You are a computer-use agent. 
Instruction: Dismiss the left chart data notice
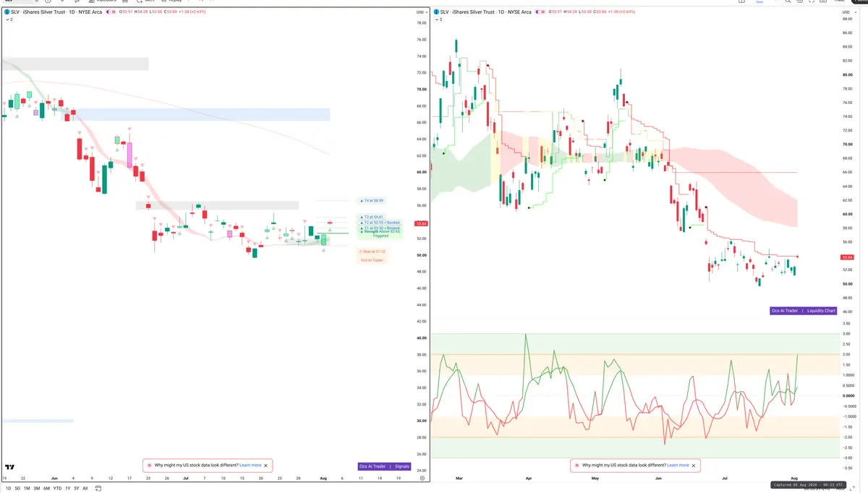click(x=267, y=466)
